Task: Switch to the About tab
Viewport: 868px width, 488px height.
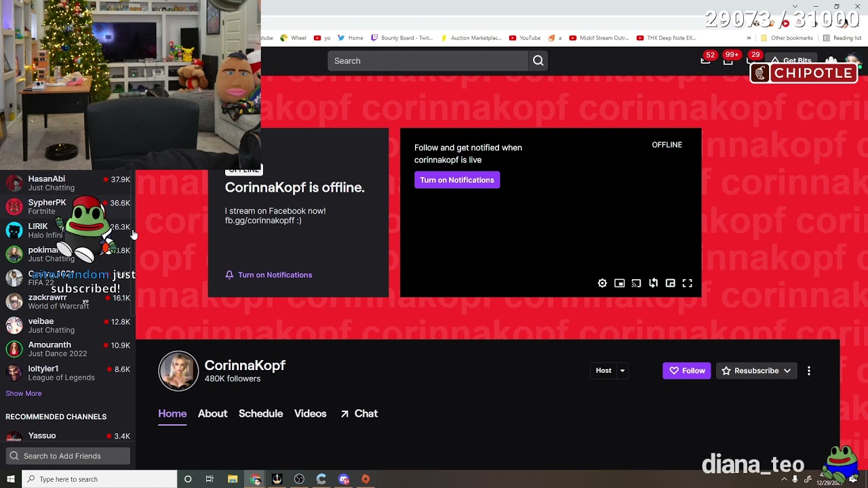Action: 212,413
